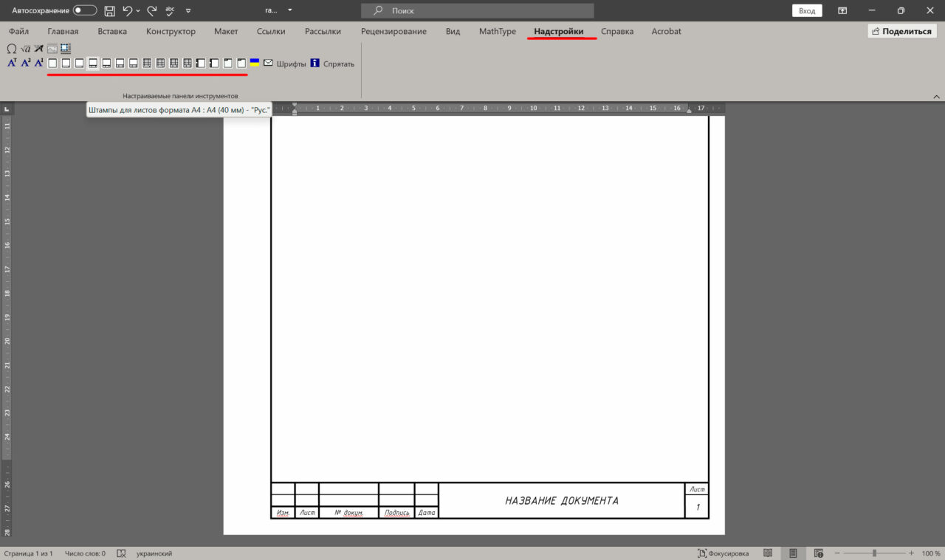Click the sheet number 1 cell
Screen dimensions: 945x560
pyautogui.click(x=697, y=507)
